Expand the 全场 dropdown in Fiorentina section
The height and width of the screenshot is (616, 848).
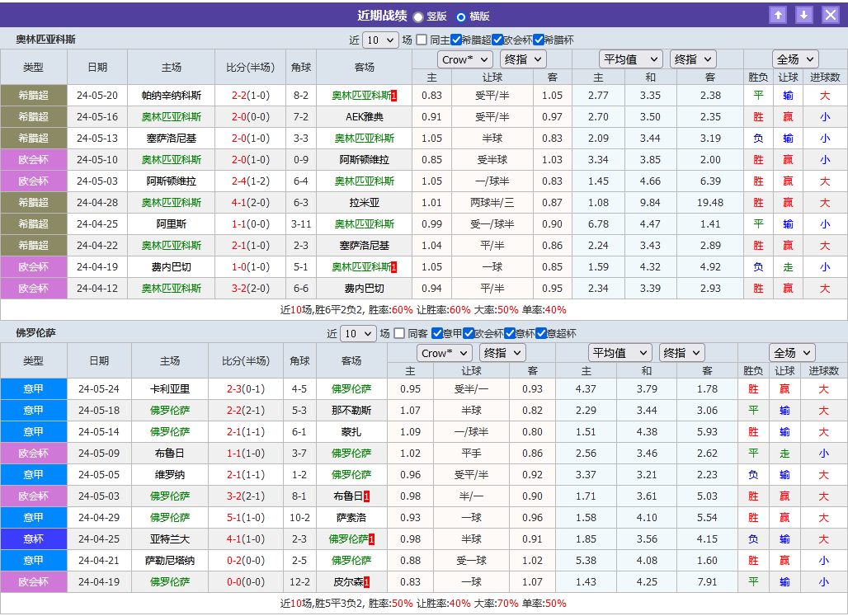[792, 352]
